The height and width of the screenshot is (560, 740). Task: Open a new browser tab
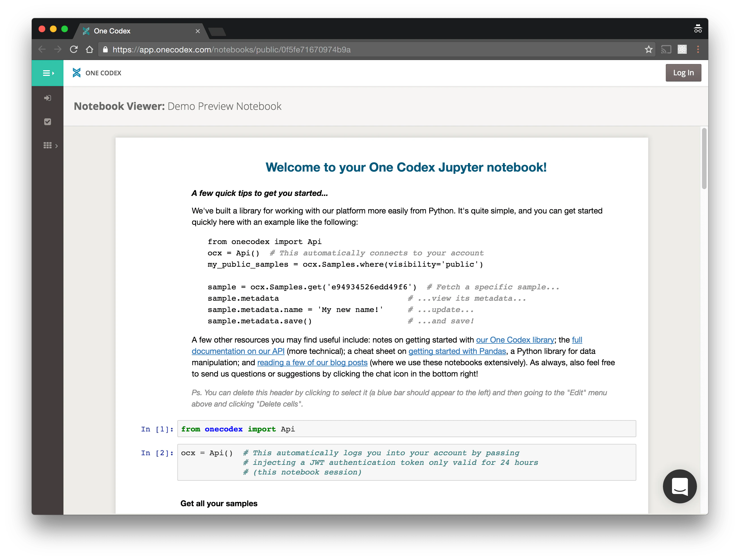217,32
